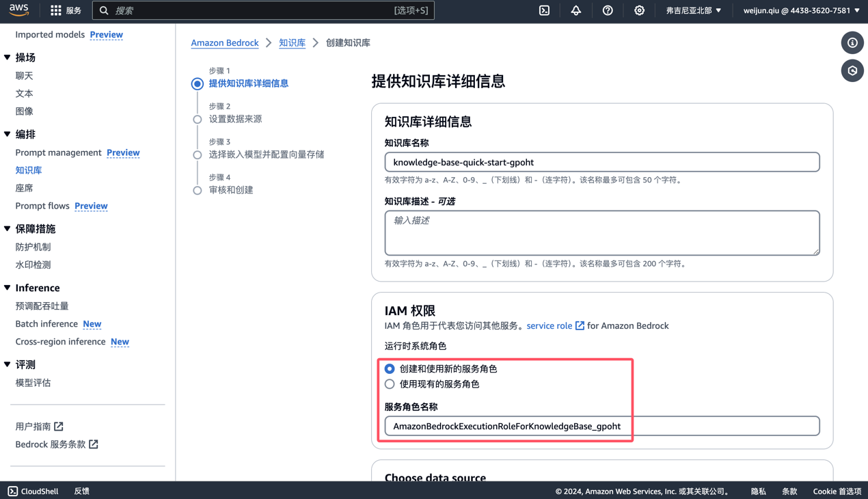Open Cookie 首选项 in footer
The image size is (868, 499).
(x=837, y=491)
